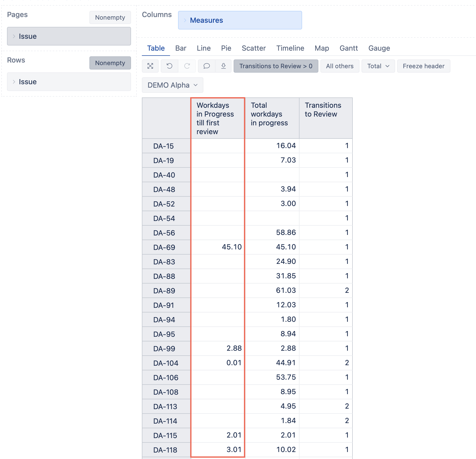This screenshot has width=476, height=459.
Task: Select the DA-69 Workdays in Progress value
Action: [x=232, y=247]
